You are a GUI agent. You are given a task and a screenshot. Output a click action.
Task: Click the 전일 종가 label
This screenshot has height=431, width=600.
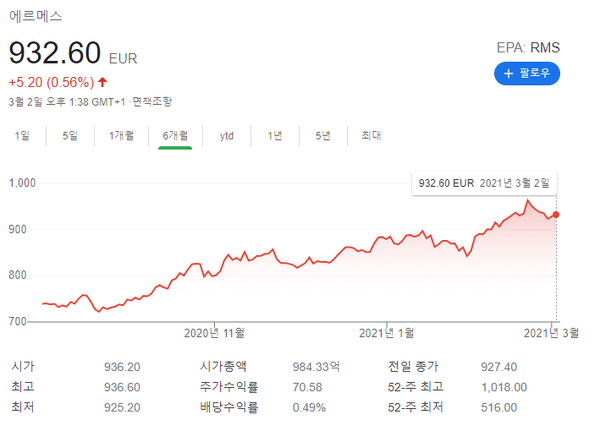[413, 366]
